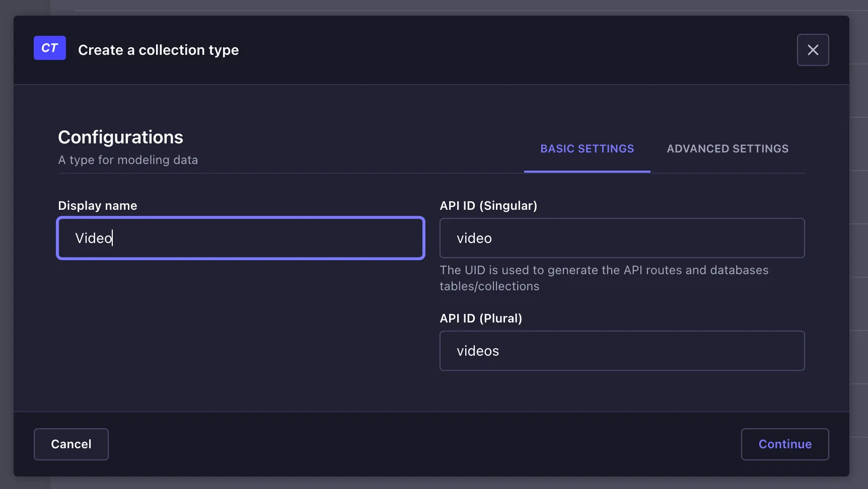Click the Configurations heading text
This screenshot has width=868, height=489.
coord(120,137)
